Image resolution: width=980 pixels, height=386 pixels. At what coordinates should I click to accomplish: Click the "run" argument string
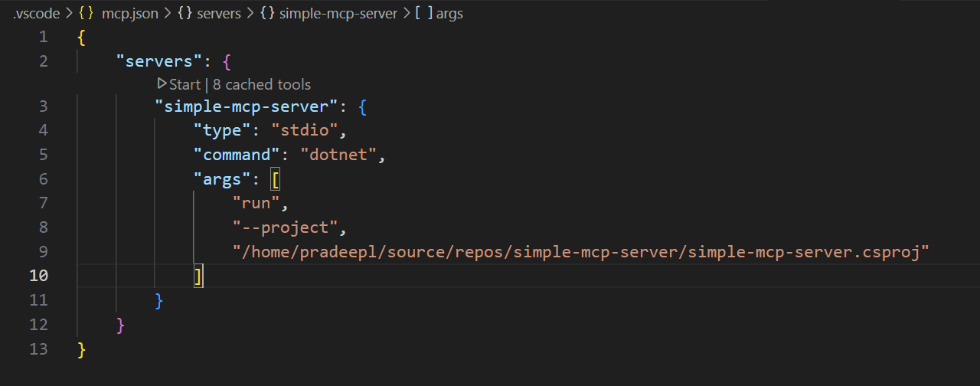click(256, 203)
